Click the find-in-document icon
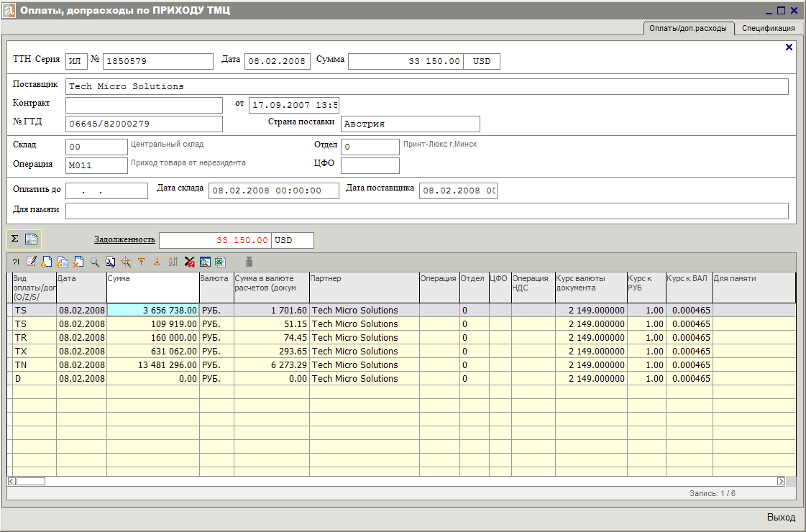 [x=110, y=262]
